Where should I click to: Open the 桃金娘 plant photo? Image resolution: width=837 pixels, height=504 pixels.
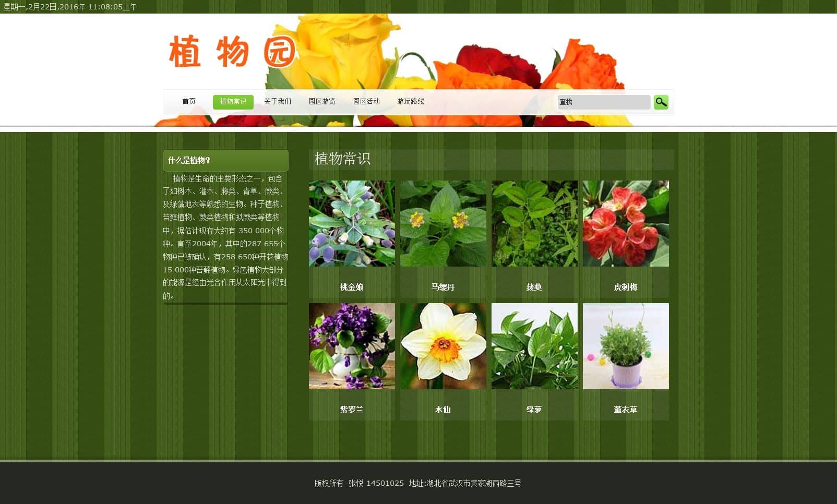(x=352, y=223)
